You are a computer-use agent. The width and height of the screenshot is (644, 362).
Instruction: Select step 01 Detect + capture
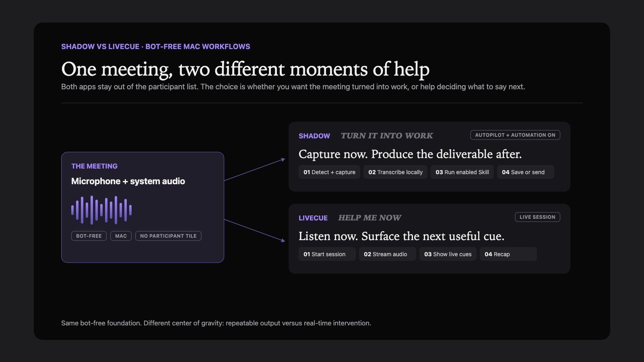point(329,172)
